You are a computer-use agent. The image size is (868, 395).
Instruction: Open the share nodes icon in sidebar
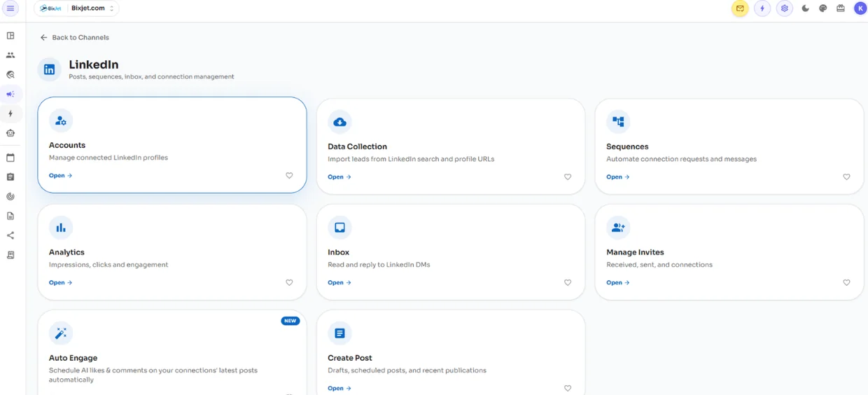[10, 236]
